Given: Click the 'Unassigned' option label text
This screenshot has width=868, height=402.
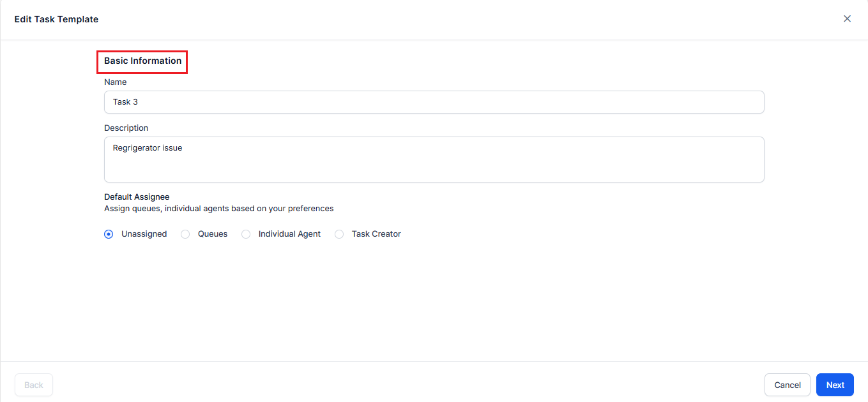Looking at the screenshot, I should pyautogui.click(x=144, y=234).
